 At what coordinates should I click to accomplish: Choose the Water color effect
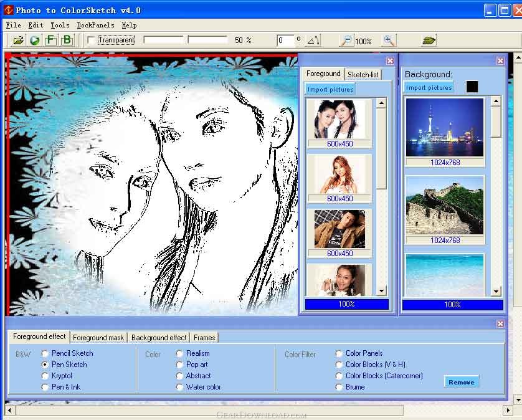pyautogui.click(x=179, y=387)
